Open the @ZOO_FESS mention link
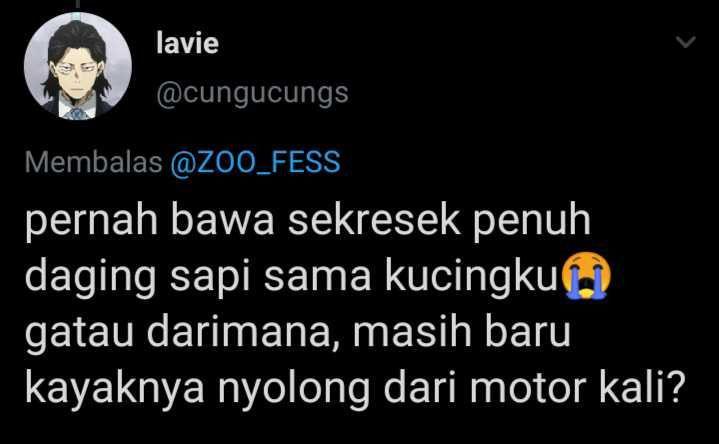The width and height of the screenshot is (719, 444). click(x=255, y=162)
